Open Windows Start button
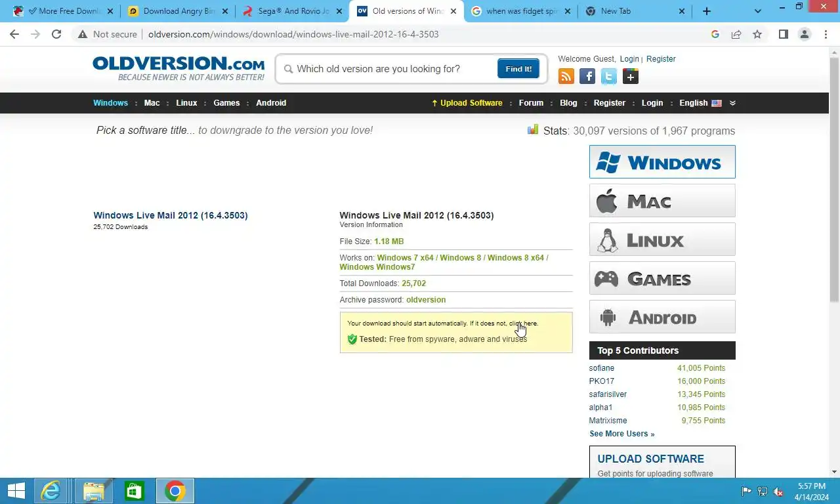The width and height of the screenshot is (840, 504). click(x=16, y=491)
